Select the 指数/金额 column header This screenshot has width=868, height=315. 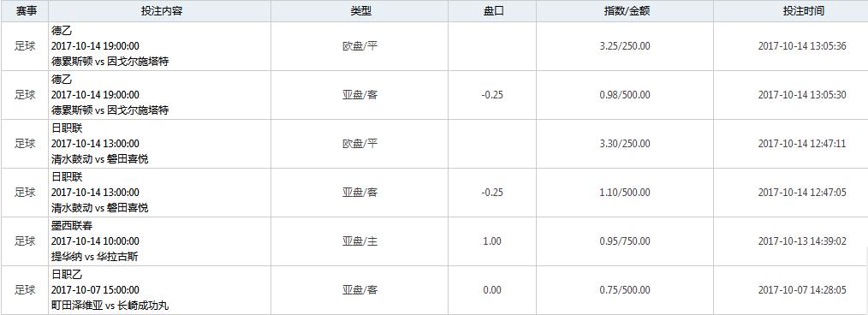point(625,11)
